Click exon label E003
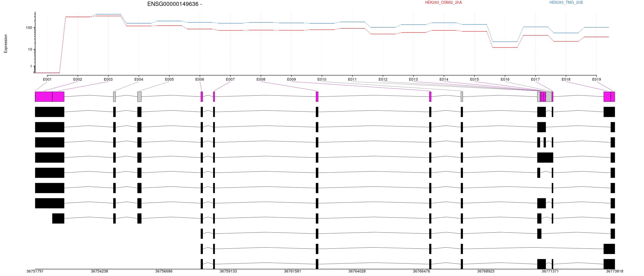 pyautogui.click(x=108, y=79)
